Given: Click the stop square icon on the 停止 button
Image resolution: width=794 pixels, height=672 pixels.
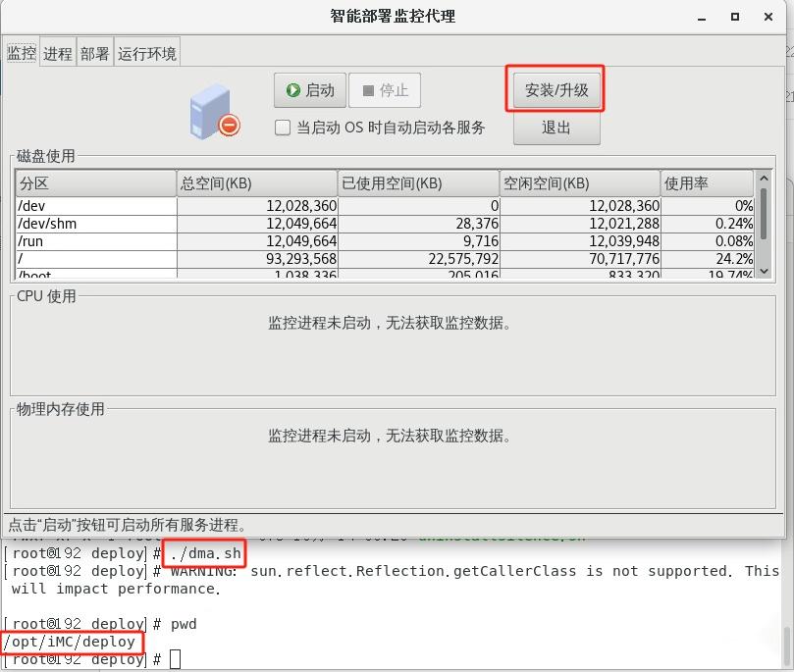Looking at the screenshot, I should click(370, 89).
